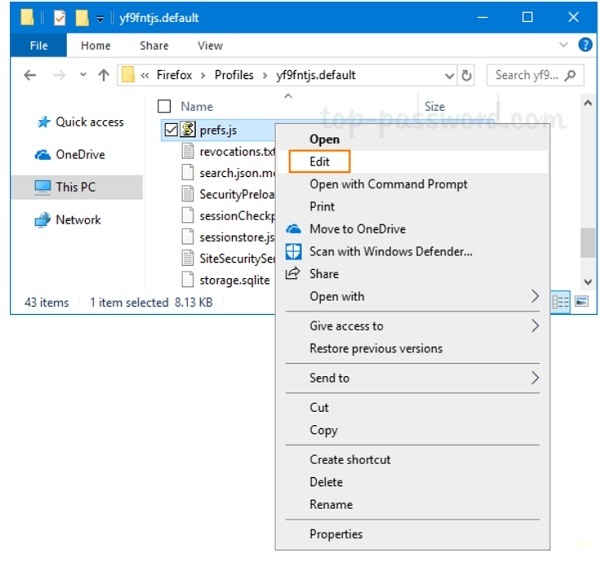Click the Help question mark icon
600x571 pixels.
point(588,45)
